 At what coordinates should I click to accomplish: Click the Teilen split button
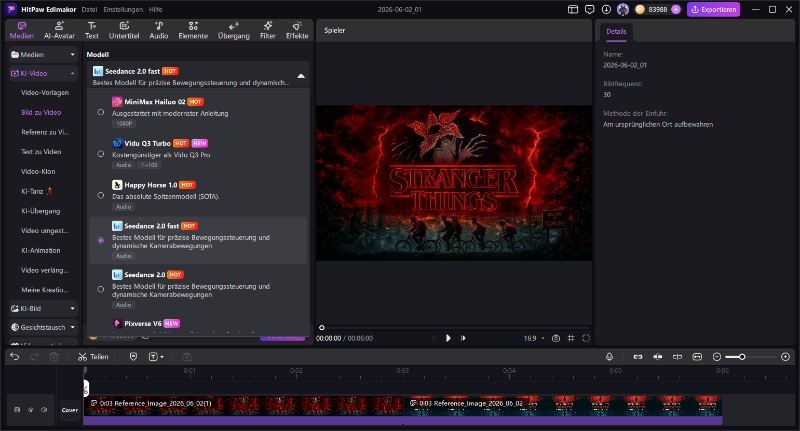93,357
